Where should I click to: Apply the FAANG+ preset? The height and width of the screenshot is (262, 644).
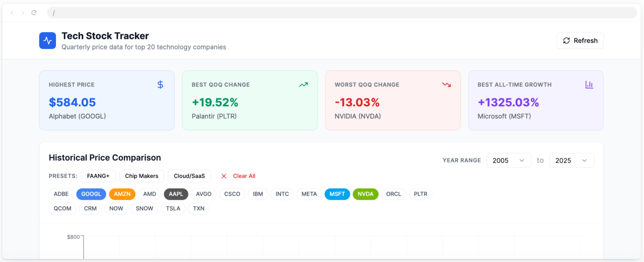click(98, 176)
